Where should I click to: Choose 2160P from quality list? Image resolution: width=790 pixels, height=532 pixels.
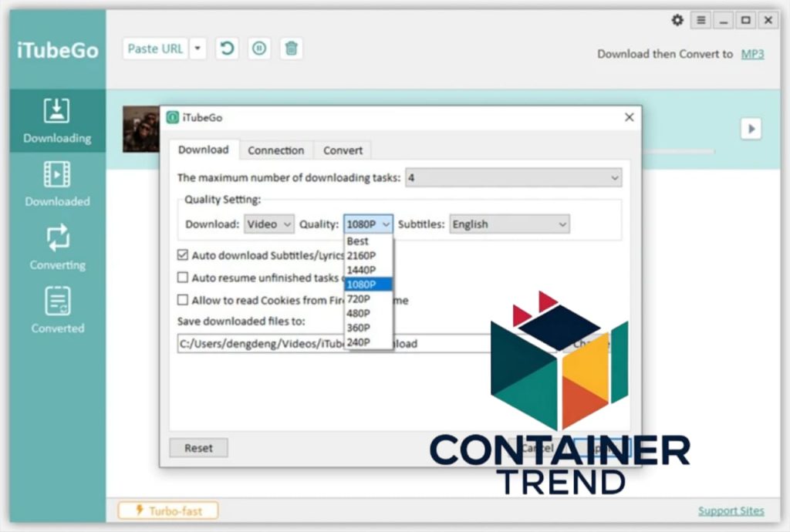click(368, 255)
